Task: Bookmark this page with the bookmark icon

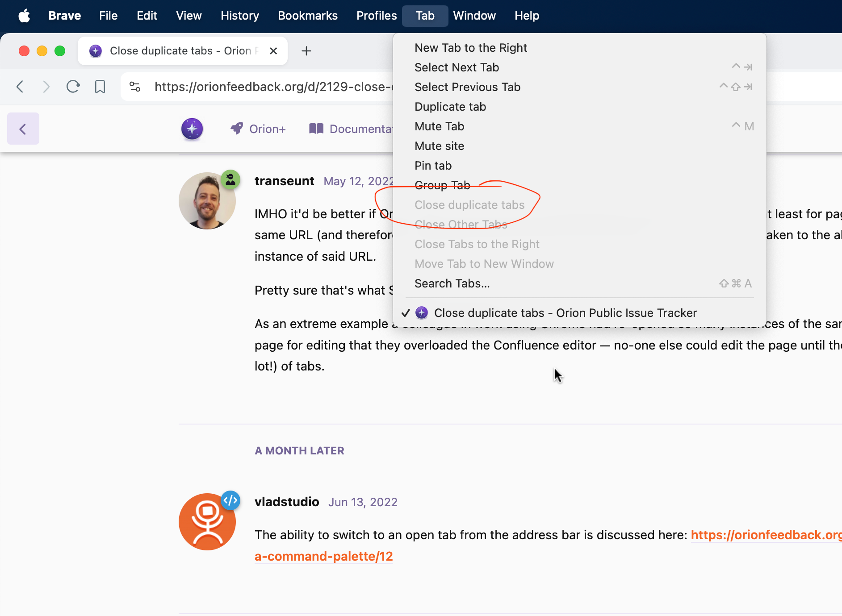Action: (x=100, y=87)
